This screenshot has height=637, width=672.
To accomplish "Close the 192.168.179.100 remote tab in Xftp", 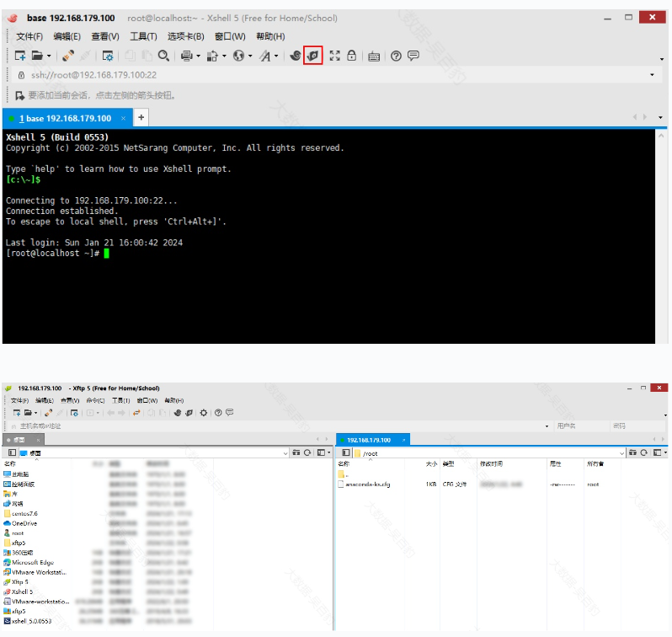I will click(403, 440).
